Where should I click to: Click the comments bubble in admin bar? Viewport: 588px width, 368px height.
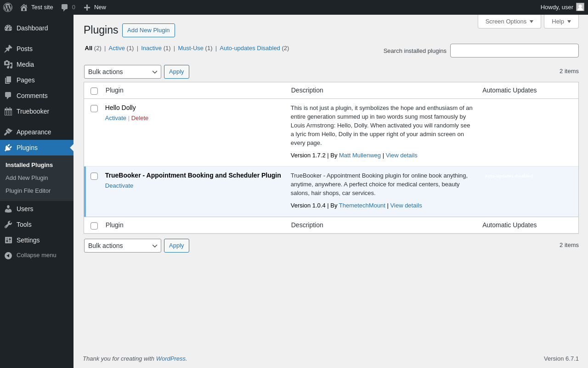(65, 7)
